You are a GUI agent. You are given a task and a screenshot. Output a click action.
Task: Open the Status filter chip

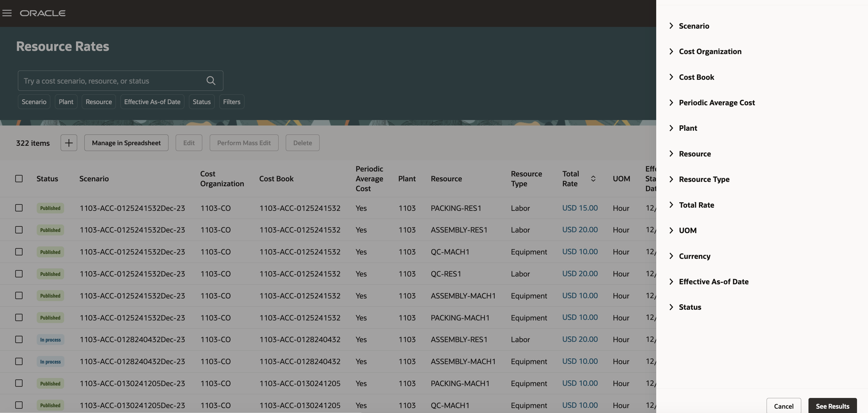[x=201, y=102]
